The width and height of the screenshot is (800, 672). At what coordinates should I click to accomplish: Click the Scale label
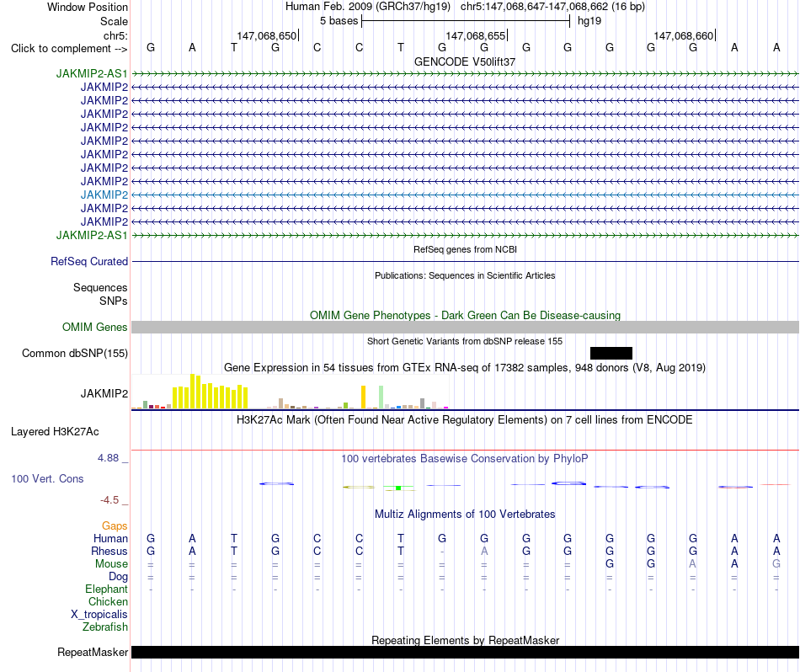coord(114,21)
